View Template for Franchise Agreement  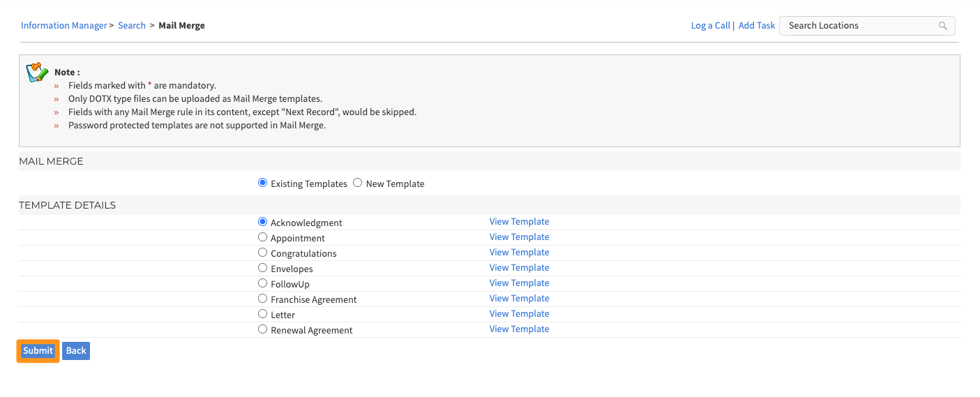point(519,299)
